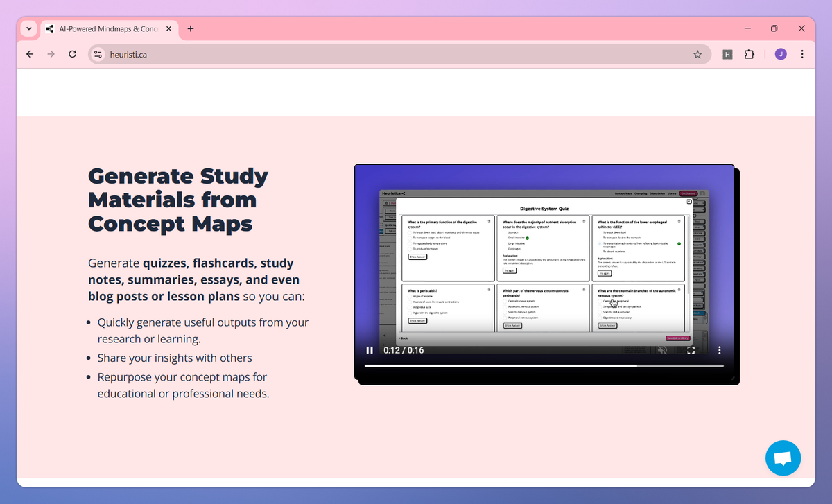Viewport: 832px width, 504px height.
Task: Open the chat support bubble
Action: 783,458
